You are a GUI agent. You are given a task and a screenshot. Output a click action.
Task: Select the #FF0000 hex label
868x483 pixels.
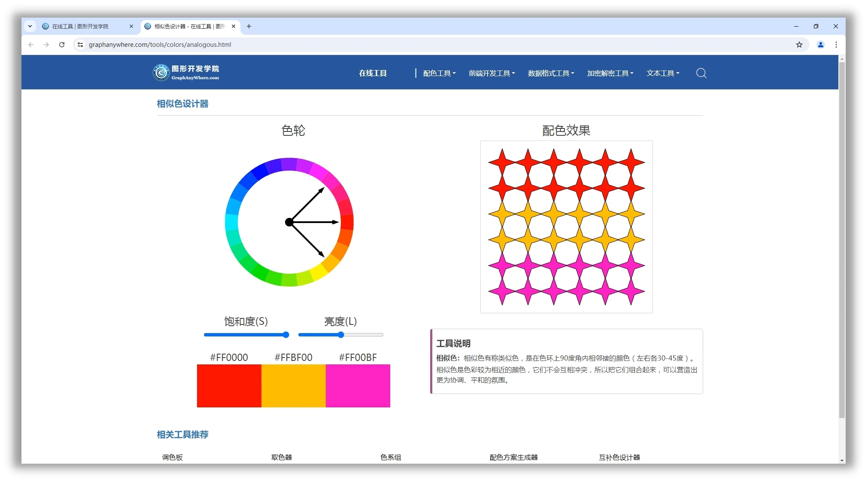[x=229, y=358]
